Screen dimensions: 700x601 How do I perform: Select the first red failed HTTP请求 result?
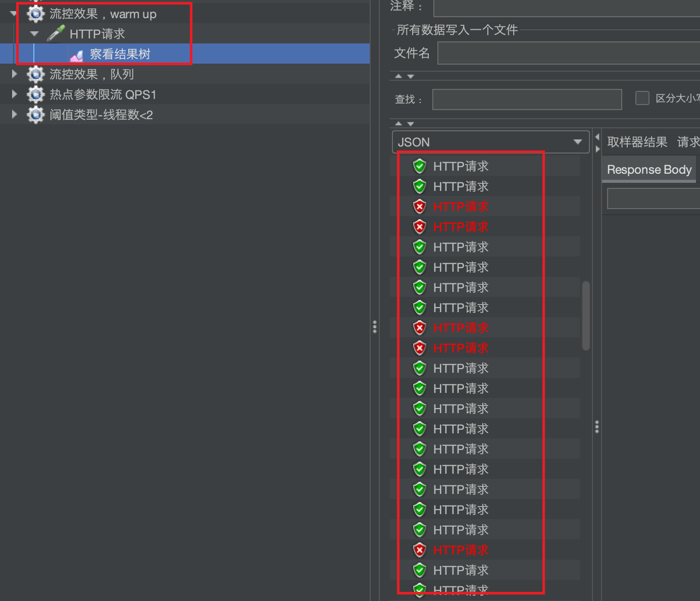point(461,207)
